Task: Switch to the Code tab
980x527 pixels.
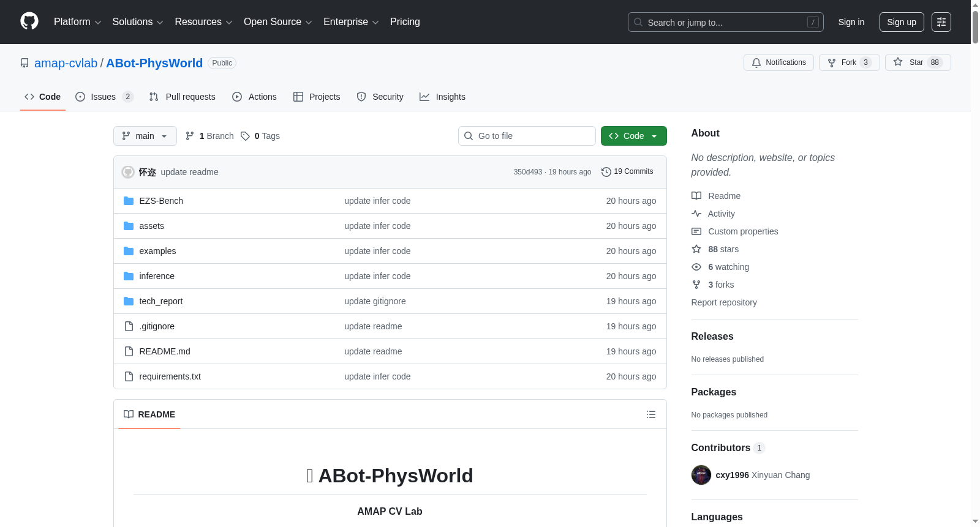Action: (x=43, y=97)
